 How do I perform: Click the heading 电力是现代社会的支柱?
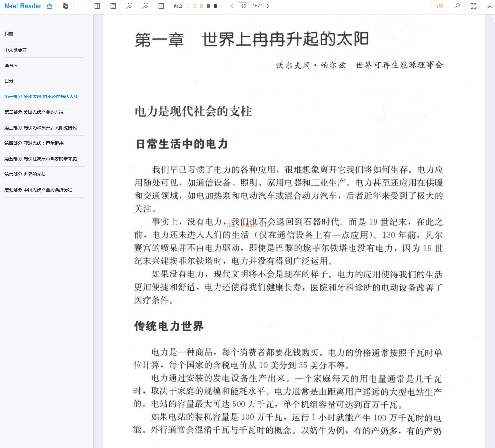(x=193, y=111)
